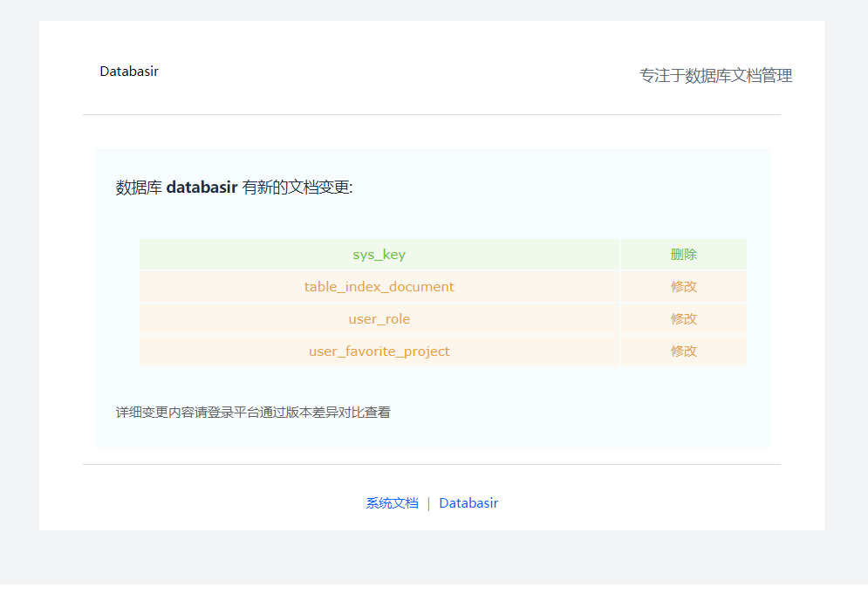Click the divider line below the header
The height and width of the screenshot is (594, 868).
point(432,114)
